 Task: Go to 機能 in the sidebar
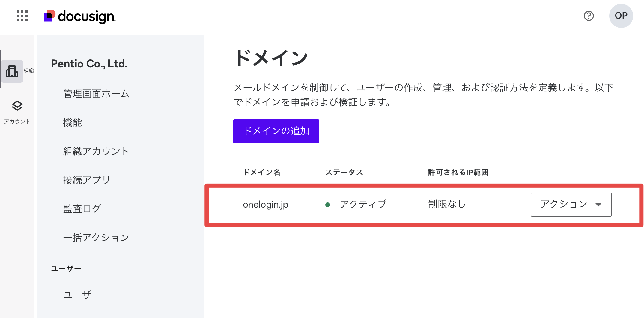[x=73, y=122]
